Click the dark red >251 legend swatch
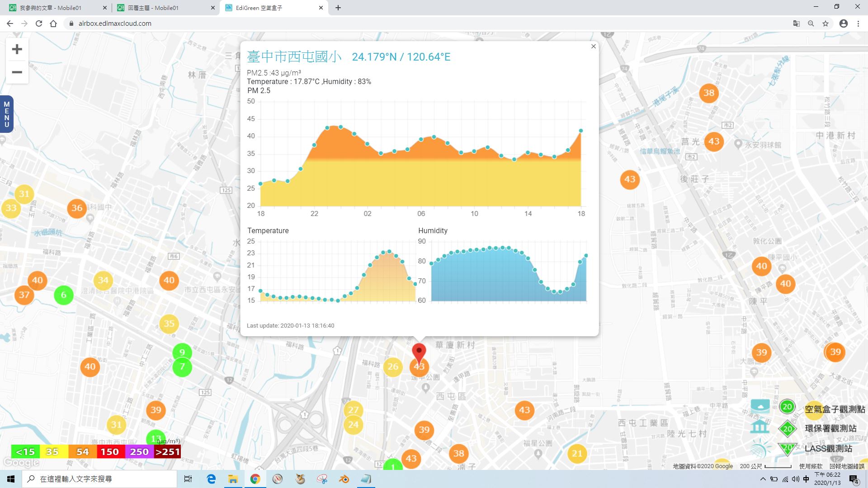Viewport: 868px width, 488px height. click(x=167, y=452)
